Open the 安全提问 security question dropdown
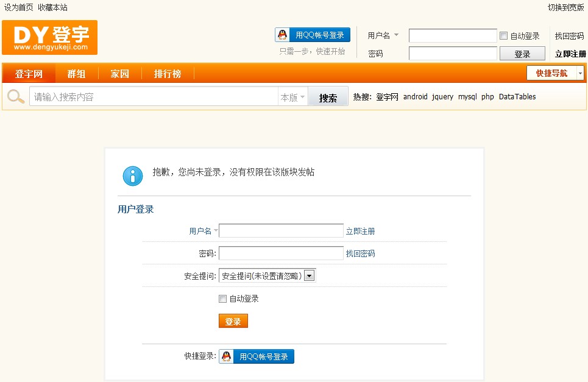The height and width of the screenshot is (382, 588). [x=309, y=275]
